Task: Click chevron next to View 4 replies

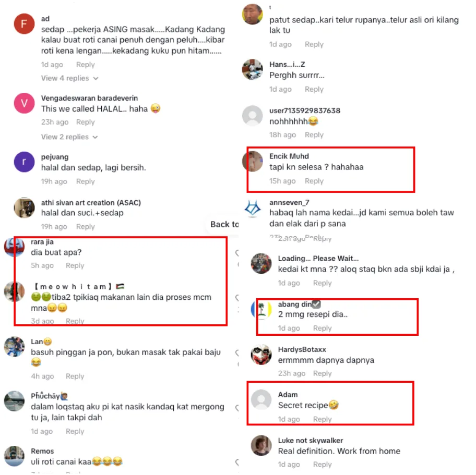Action: [96, 79]
